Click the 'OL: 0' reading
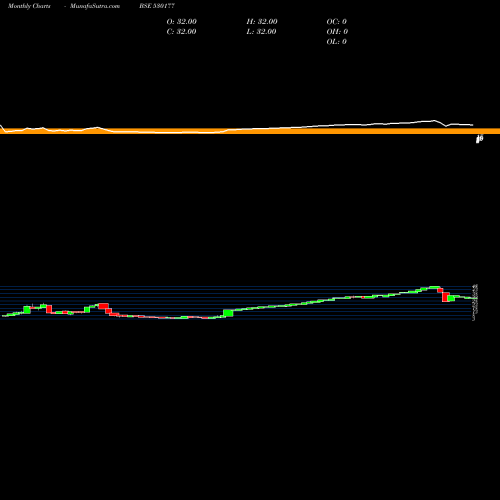Viewport: 500px width, 500px height. coord(337,42)
